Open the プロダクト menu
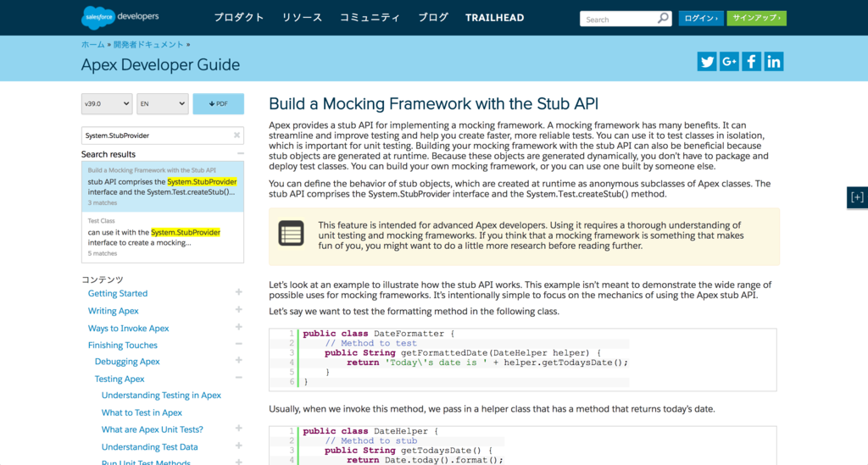The height and width of the screenshot is (465, 868). pyautogui.click(x=239, y=18)
